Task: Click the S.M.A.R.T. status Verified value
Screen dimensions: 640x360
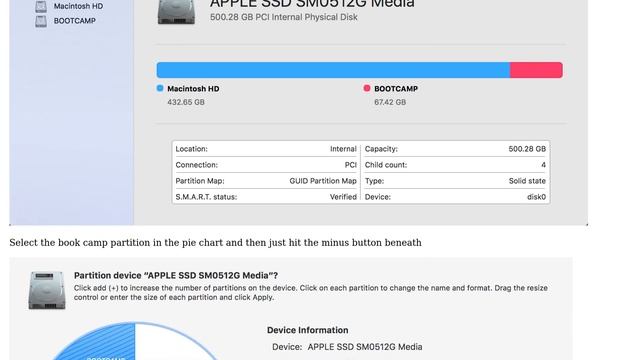Action: 343,197
